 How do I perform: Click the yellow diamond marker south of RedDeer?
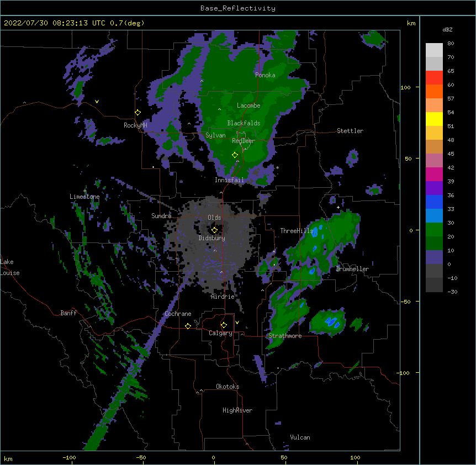pos(235,155)
